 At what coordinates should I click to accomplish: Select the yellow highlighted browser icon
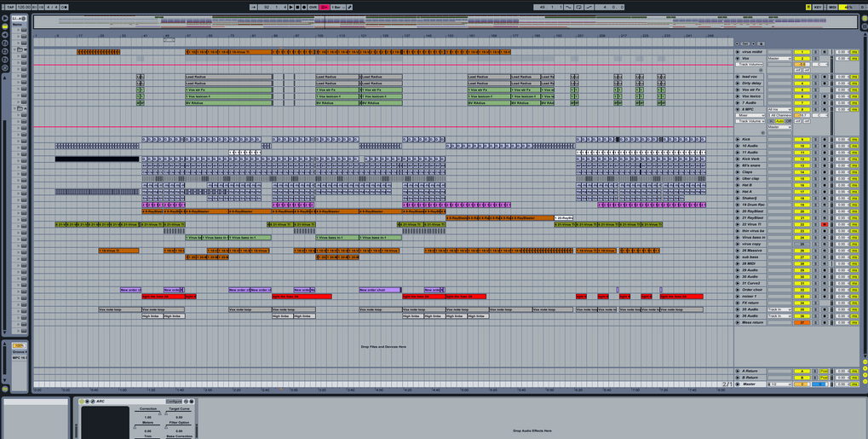pos(5,26)
